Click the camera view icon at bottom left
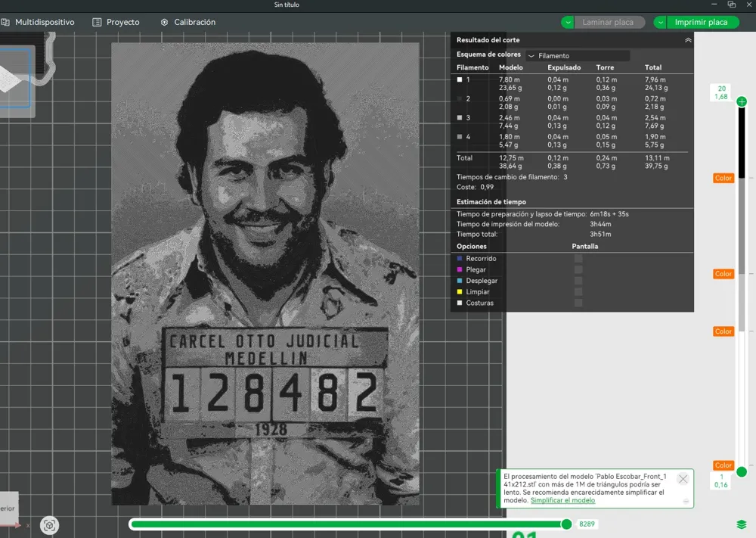756x538 pixels. [49, 525]
